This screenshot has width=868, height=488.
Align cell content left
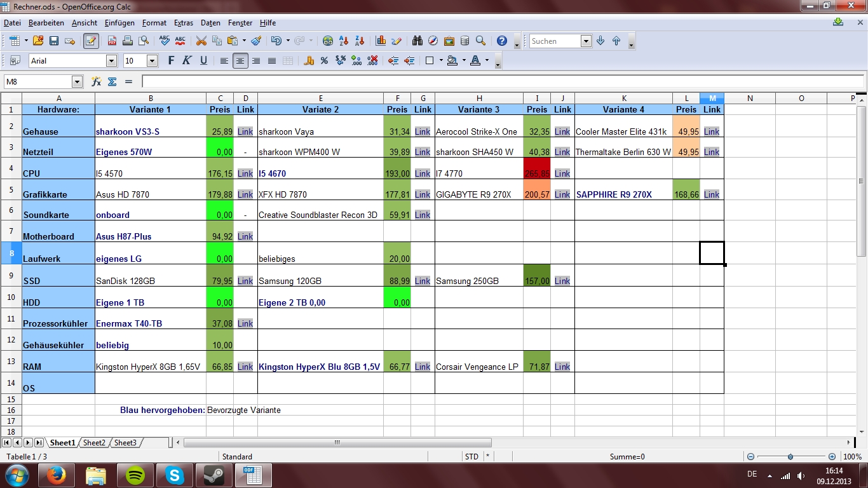[x=224, y=61]
